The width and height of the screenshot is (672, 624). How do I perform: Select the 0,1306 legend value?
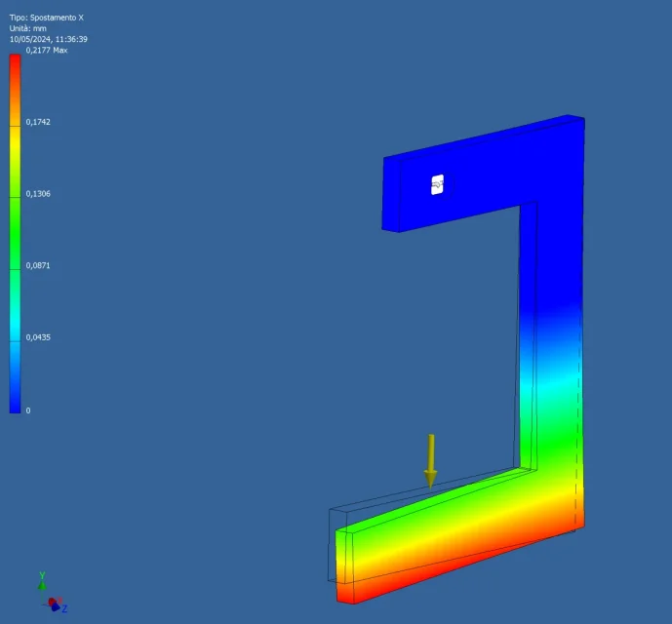(x=38, y=194)
